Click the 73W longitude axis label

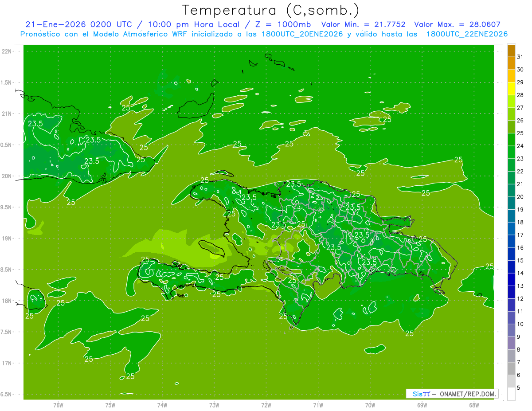pos(214,405)
